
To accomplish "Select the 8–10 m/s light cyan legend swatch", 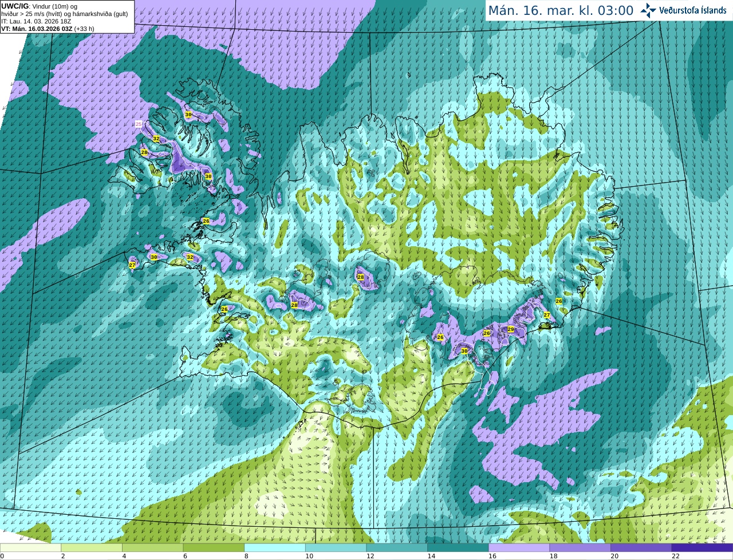I will coord(275,547).
